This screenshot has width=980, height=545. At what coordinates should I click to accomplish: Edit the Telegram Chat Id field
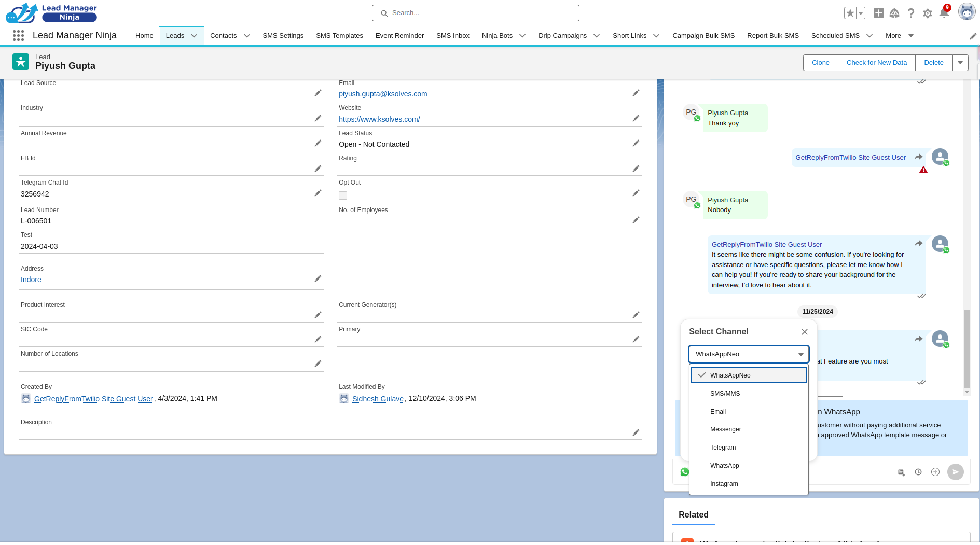(x=318, y=193)
